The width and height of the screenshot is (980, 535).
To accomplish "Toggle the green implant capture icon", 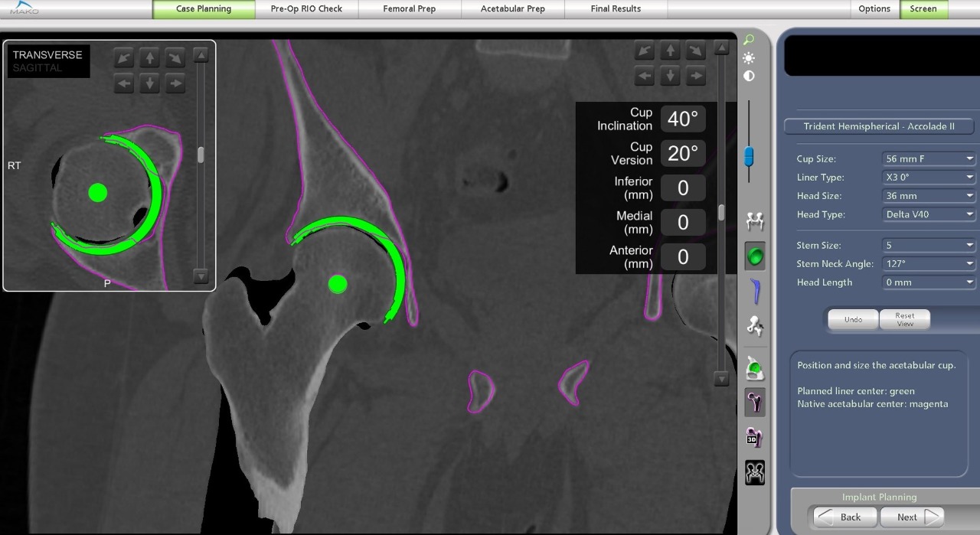I will click(x=754, y=367).
